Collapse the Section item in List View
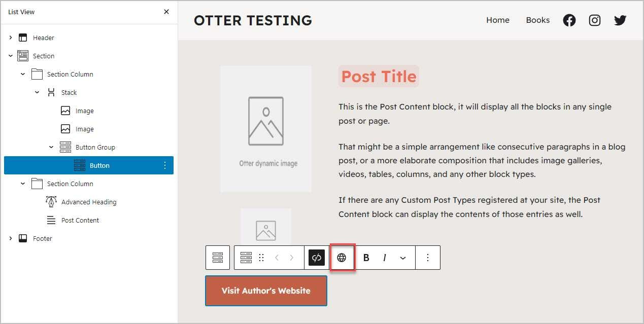Screen dimensions: 644x324 [x=11, y=56]
